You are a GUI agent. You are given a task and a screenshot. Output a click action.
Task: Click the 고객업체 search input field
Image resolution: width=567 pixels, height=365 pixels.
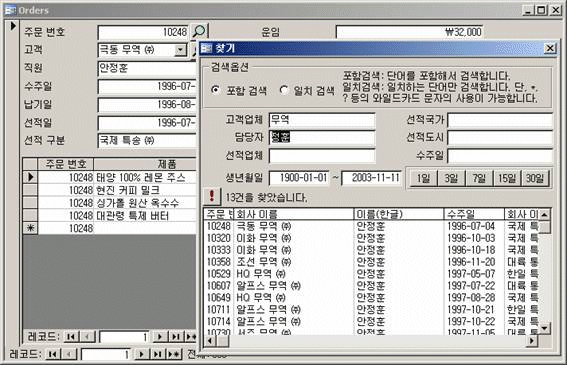pyautogui.click(x=322, y=120)
